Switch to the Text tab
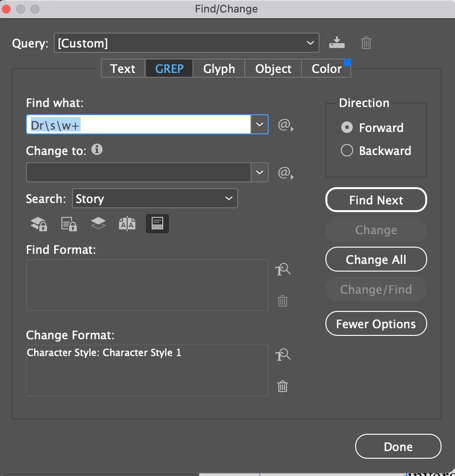This screenshot has width=455, height=476. click(123, 69)
